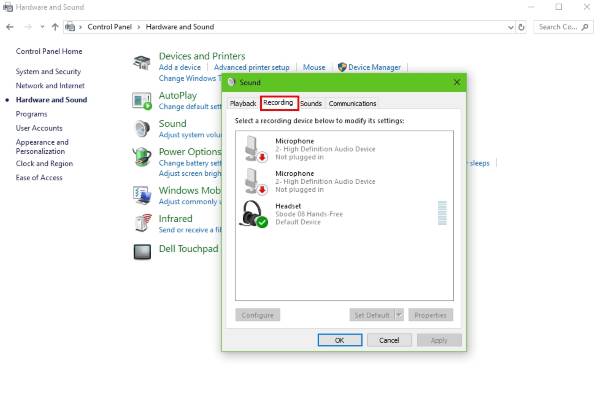Select the Hardware and Sound sidebar item
600x417 pixels.
click(52, 100)
